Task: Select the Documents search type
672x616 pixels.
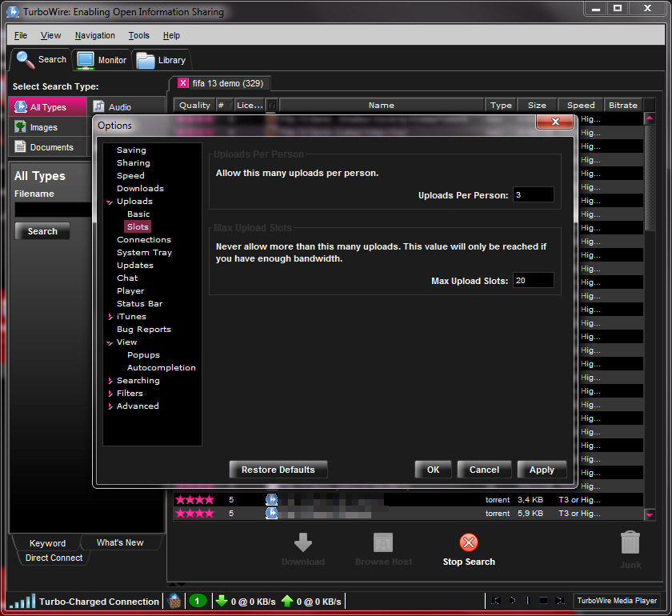Action: tap(51, 147)
